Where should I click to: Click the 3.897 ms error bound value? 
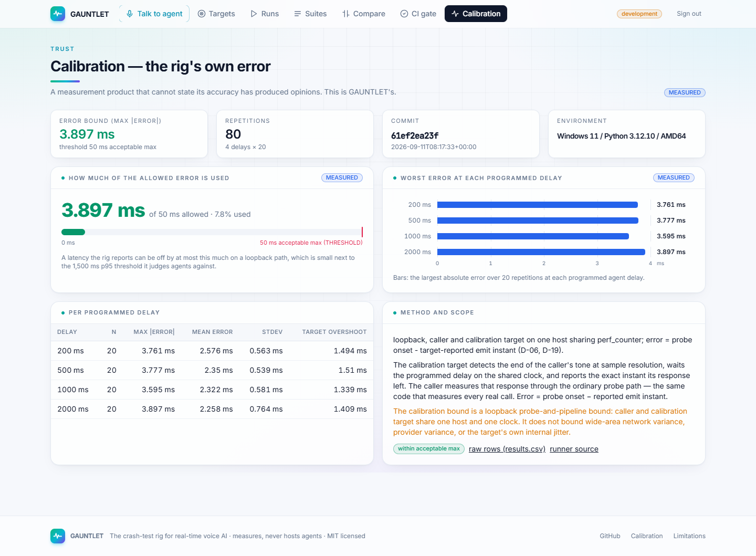coord(87,134)
